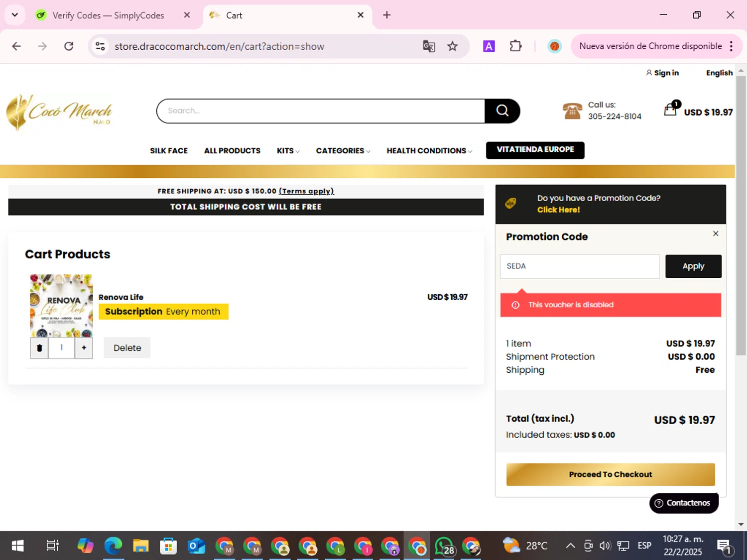Open the Terms apply link
Screen dimensions: 747x560
(x=306, y=191)
